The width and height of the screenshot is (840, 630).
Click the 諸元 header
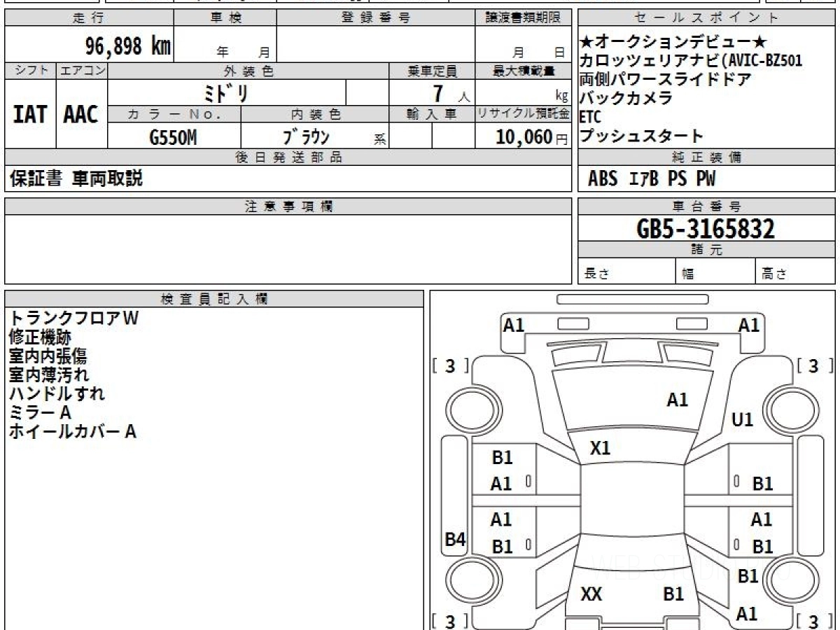(x=707, y=250)
